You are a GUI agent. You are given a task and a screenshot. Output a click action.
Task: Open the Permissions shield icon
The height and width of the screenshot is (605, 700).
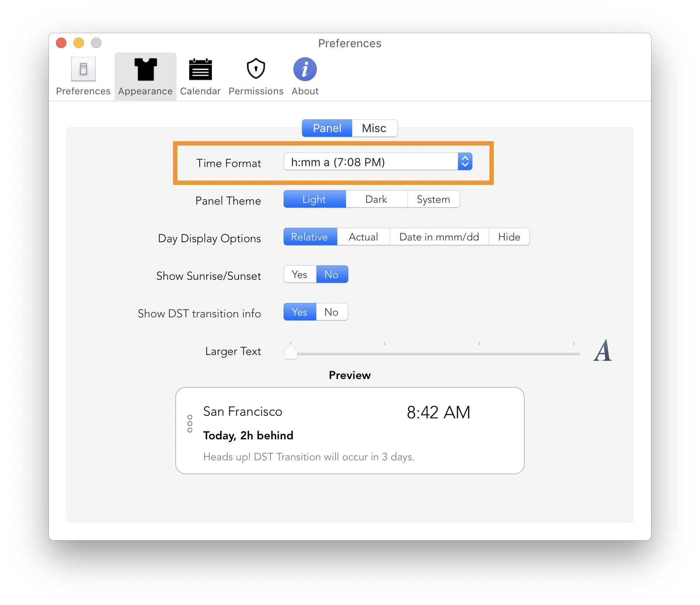[256, 69]
